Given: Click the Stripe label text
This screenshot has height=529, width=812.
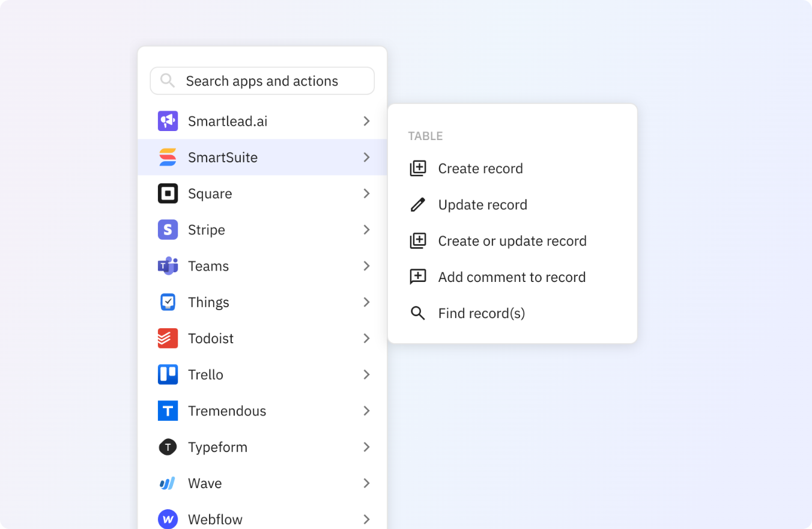Looking at the screenshot, I should [207, 230].
